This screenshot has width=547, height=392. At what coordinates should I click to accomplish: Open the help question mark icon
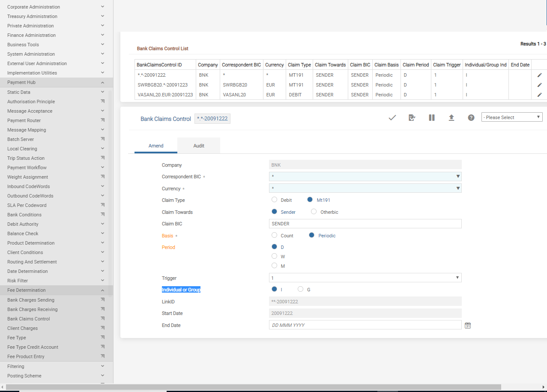pyautogui.click(x=471, y=118)
